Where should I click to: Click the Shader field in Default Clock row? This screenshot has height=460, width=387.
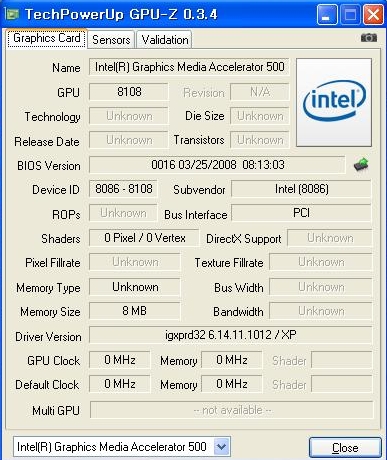point(342,384)
